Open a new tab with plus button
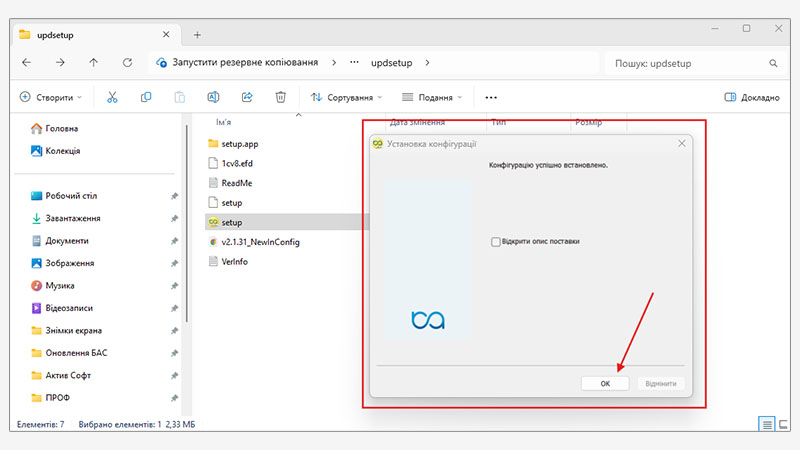This screenshot has width=800, height=450. [197, 34]
